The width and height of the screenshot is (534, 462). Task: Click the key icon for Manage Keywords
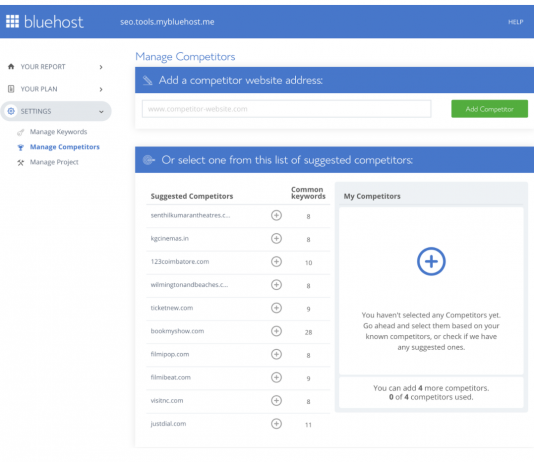tap(21, 132)
